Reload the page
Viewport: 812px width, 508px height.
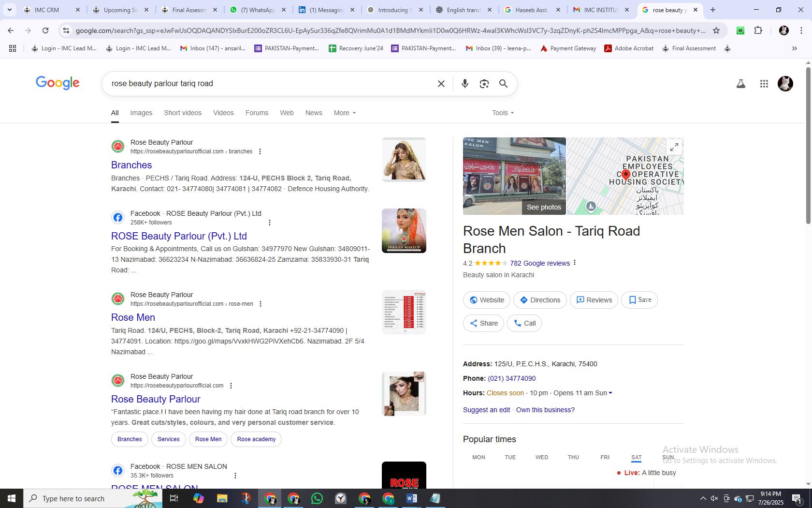click(45, 30)
